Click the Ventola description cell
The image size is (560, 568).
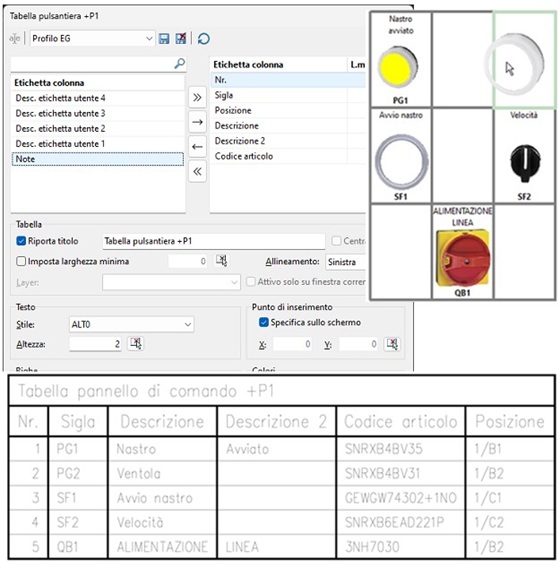click(x=163, y=473)
